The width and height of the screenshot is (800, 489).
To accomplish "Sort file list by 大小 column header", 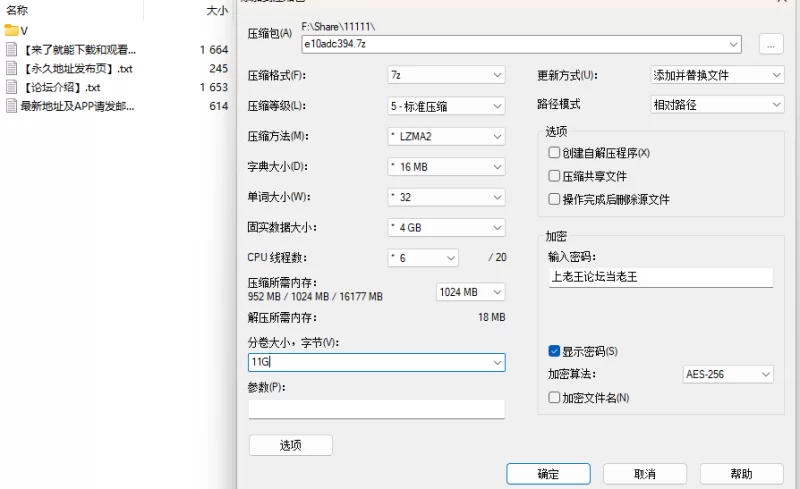I will (217, 10).
